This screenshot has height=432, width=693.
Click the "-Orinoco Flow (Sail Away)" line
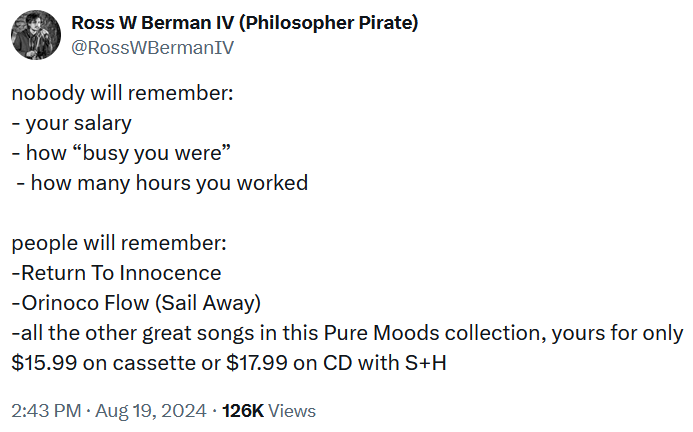tap(135, 303)
